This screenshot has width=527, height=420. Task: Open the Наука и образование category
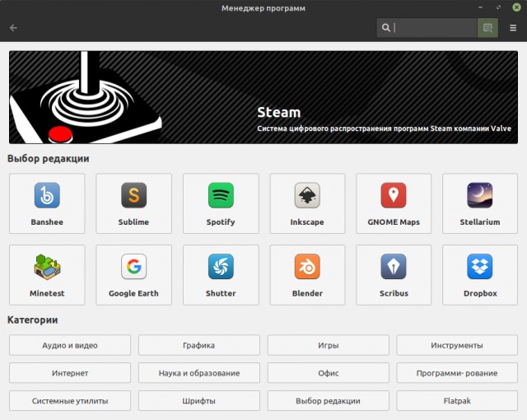[x=199, y=373]
